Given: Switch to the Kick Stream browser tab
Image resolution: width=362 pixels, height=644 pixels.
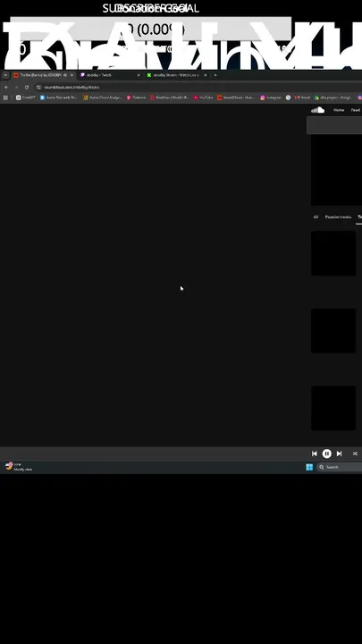Looking at the screenshot, I should point(176,75).
